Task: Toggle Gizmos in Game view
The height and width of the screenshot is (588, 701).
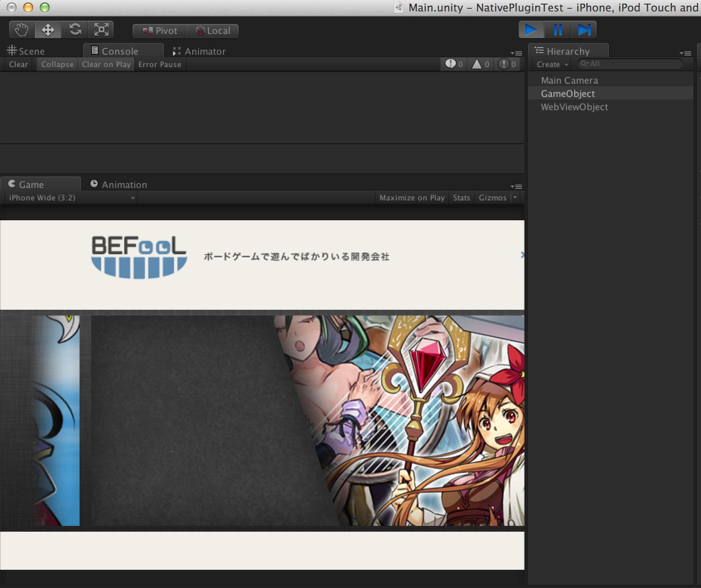Action: [493, 198]
